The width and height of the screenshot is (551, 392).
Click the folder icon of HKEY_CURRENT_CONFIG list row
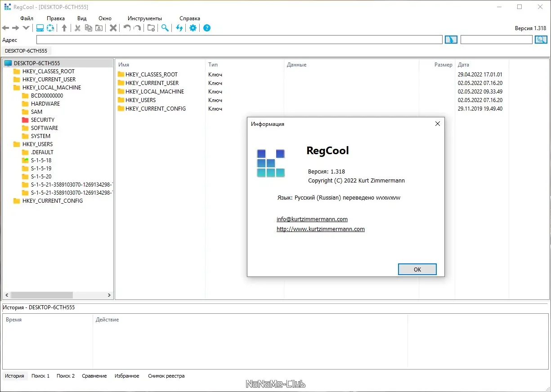tap(121, 109)
